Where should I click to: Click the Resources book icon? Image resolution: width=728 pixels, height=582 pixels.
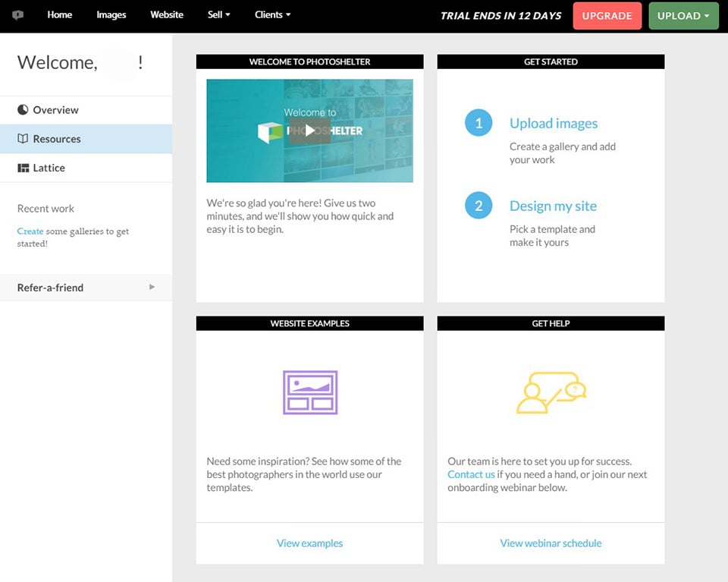point(23,138)
